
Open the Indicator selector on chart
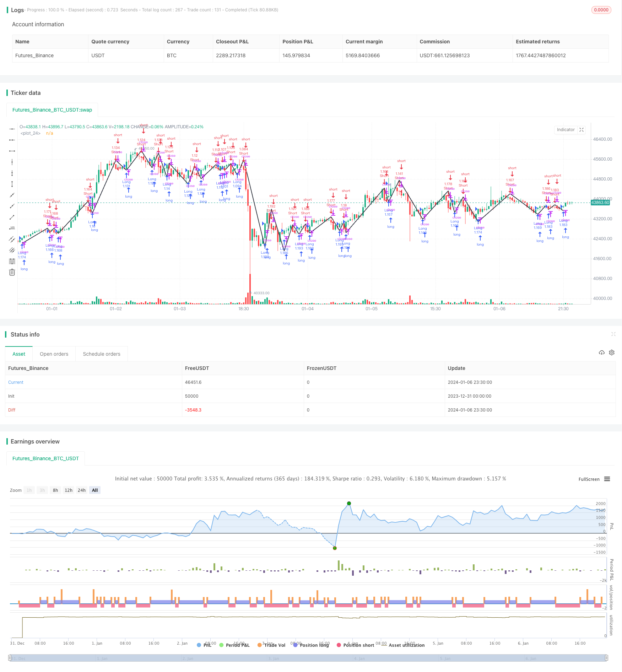pos(566,130)
